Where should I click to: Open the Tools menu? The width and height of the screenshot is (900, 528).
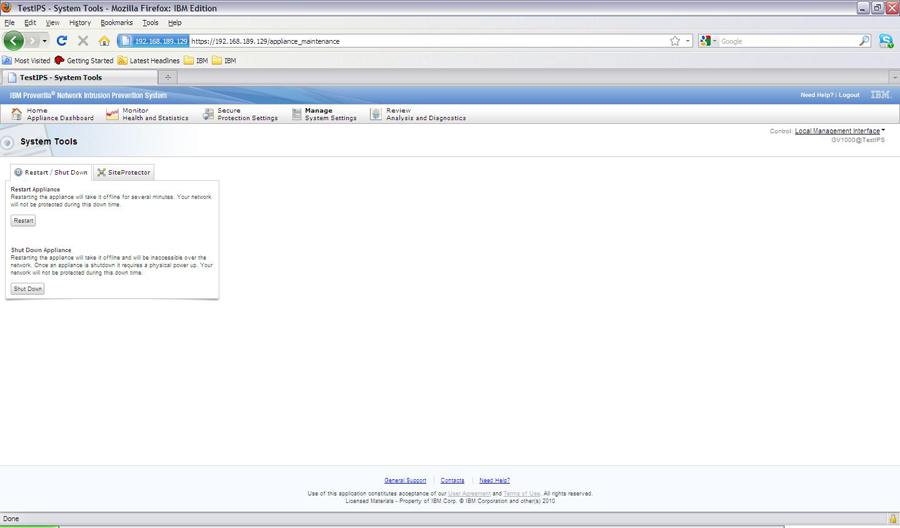[150, 23]
